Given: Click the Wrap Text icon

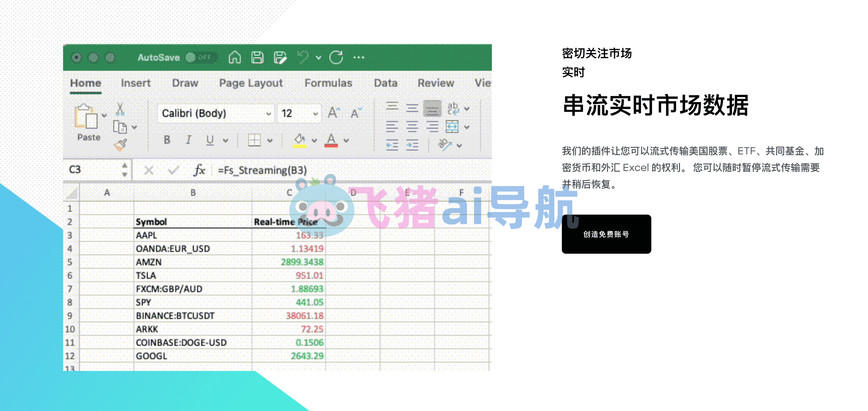Looking at the screenshot, I should [453, 108].
